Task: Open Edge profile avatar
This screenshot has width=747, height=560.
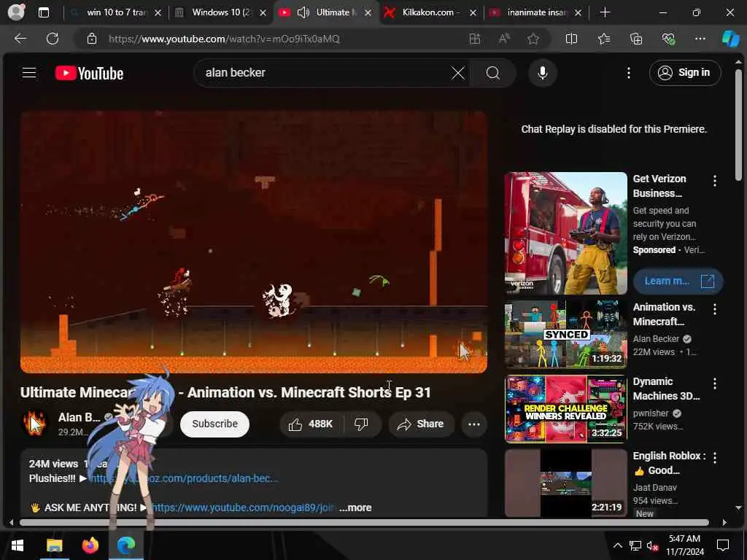Action: click(x=16, y=12)
